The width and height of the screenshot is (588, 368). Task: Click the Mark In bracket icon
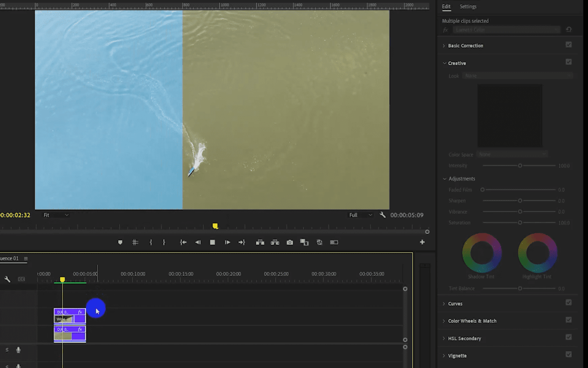click(x=151, y=242)
